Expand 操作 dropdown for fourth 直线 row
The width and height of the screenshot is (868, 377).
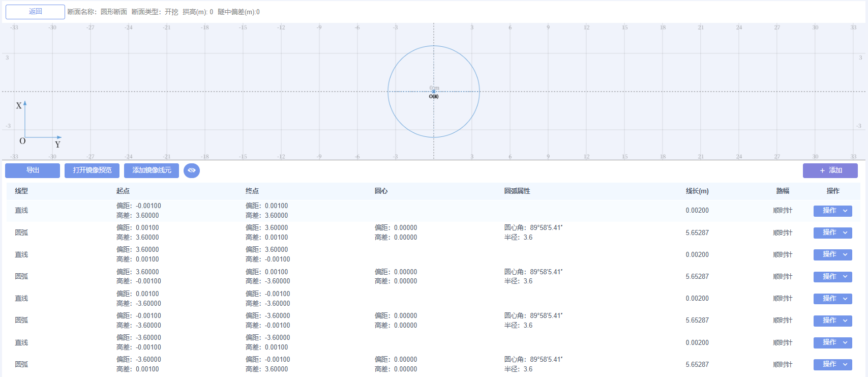click(832, 342)
